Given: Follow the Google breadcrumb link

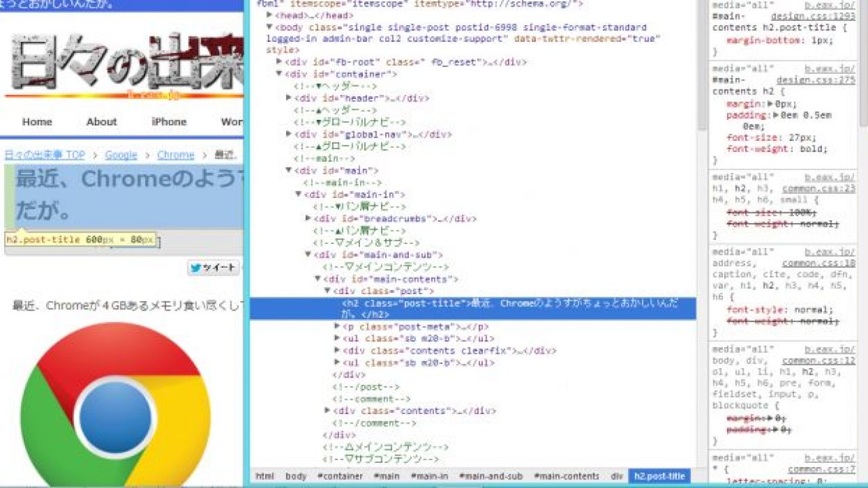Looking at the screenshot, I should coord(121,155).
